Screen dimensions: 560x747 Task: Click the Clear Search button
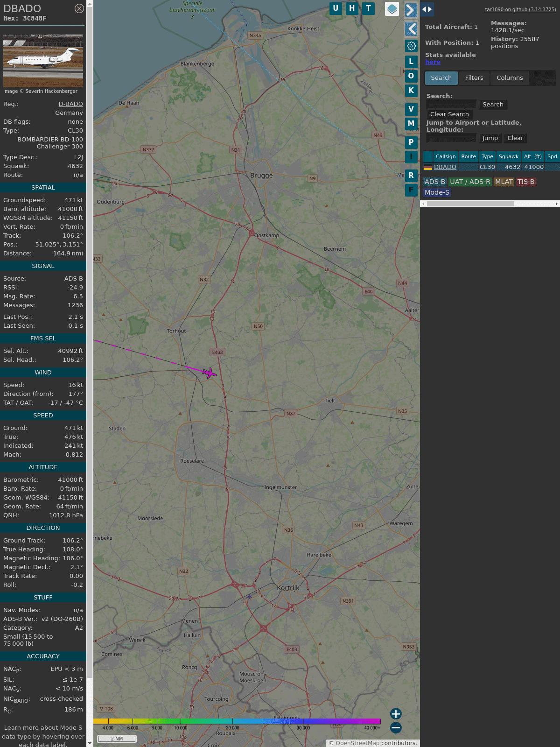[449, 114]
